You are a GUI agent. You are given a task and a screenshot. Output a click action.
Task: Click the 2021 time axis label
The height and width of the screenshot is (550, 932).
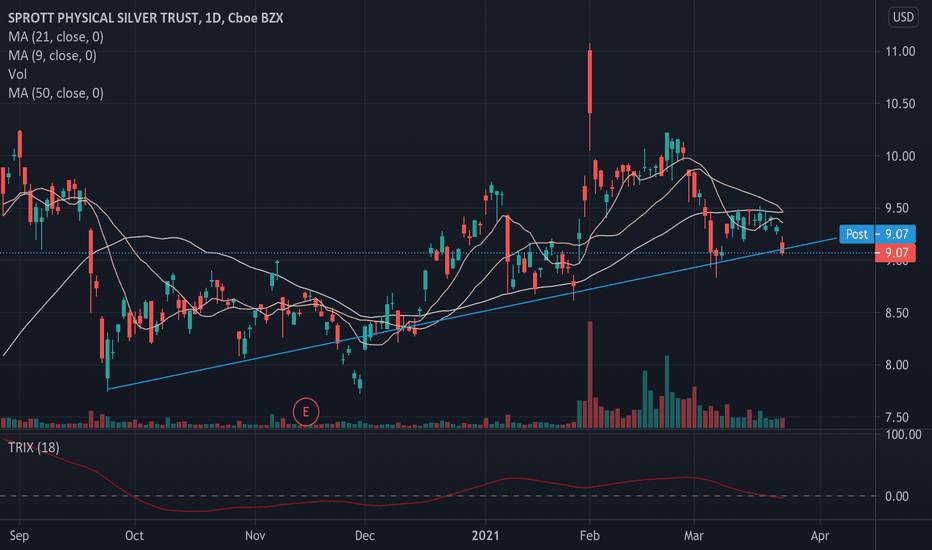[x=486, y=536]
